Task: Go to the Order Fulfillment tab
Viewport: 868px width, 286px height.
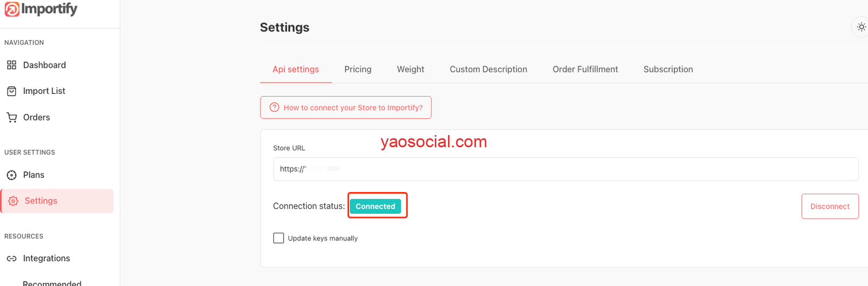Action: (585, 69)
